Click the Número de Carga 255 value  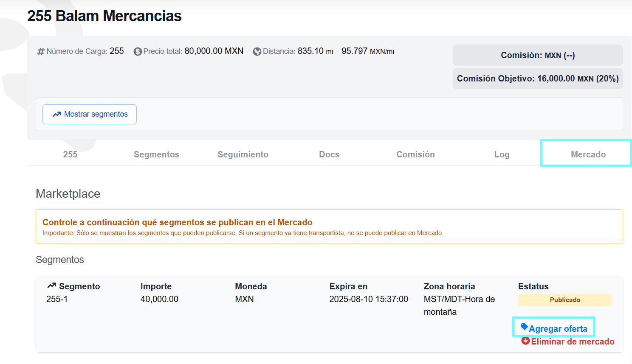116,51
